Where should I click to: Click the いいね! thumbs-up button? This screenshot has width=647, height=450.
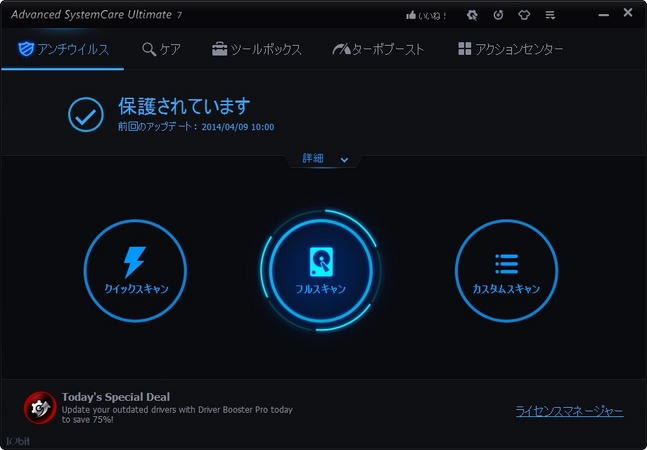pos(426,16)
